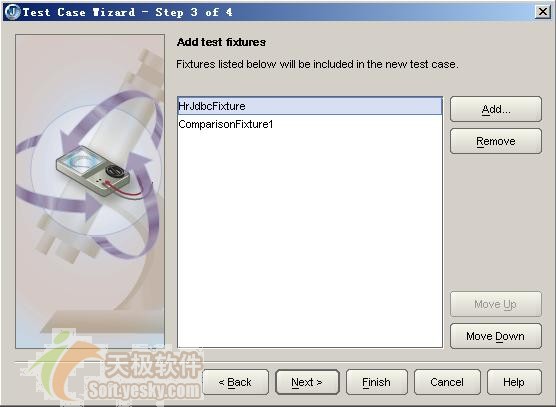Open the Add... fixture dialog
Screen dimensions: 556x407
click(496, 109)
